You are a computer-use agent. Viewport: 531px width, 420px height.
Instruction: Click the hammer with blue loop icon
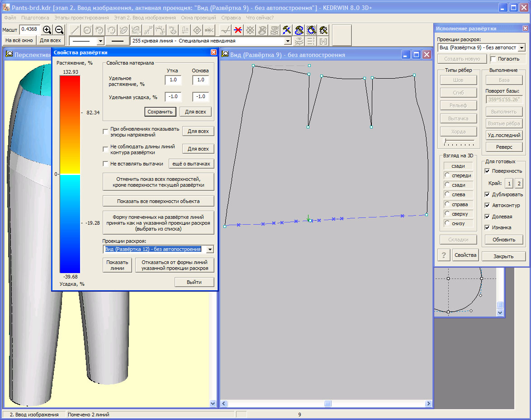coord(299,30)
